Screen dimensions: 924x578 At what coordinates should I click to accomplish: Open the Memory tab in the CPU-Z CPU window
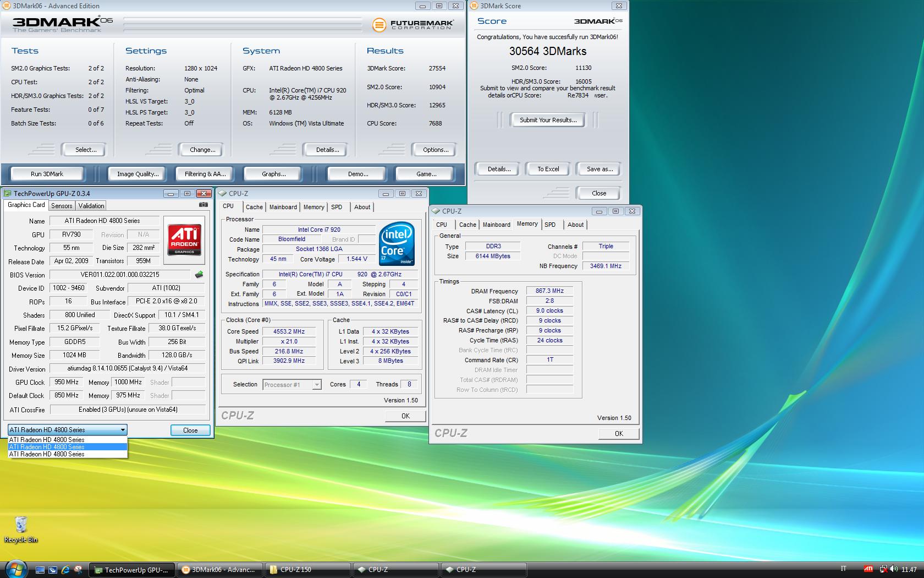[314, 207]
